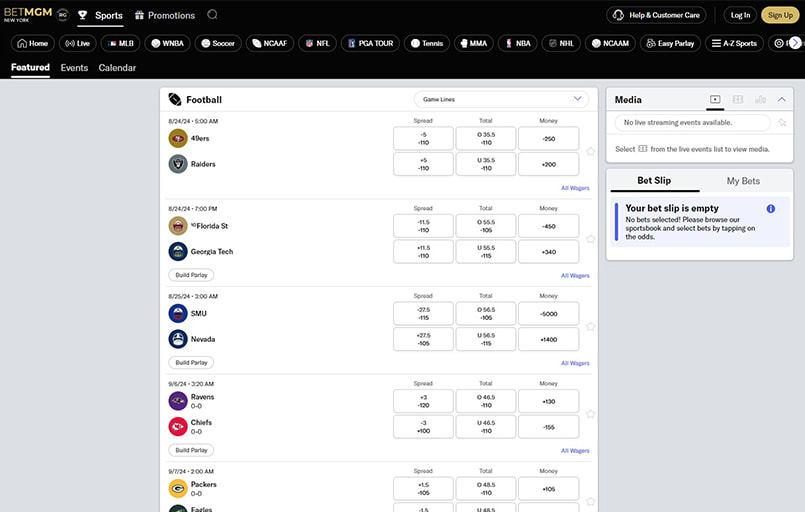Image resolution: width=805 pixels, height=512 pixels.
Task: Select Chiefs -155 moneyline odds
Action: (548, 427)
